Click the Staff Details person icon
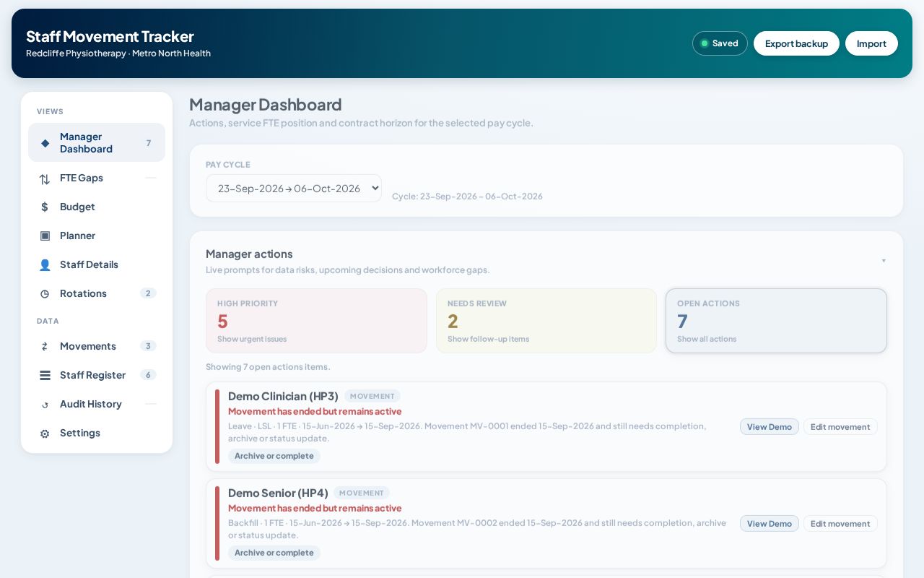This screenshot has height=578, width=924. click(45, 264)
